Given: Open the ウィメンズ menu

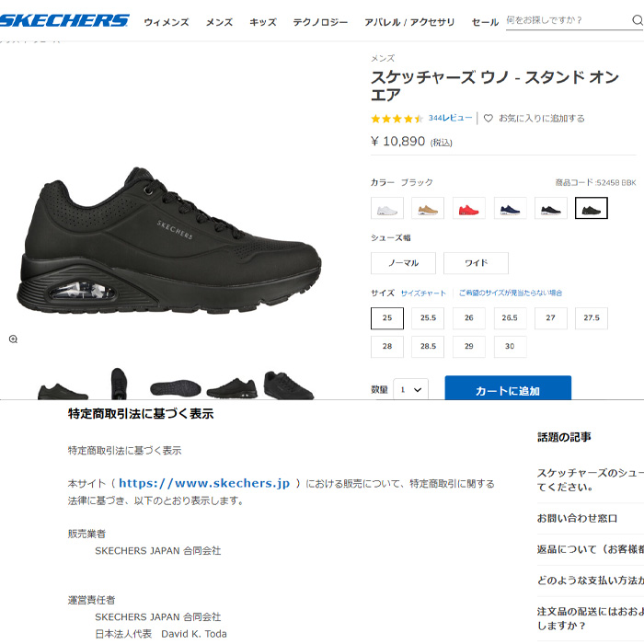Looking at the screenshot, I should [x=167, y=22].
